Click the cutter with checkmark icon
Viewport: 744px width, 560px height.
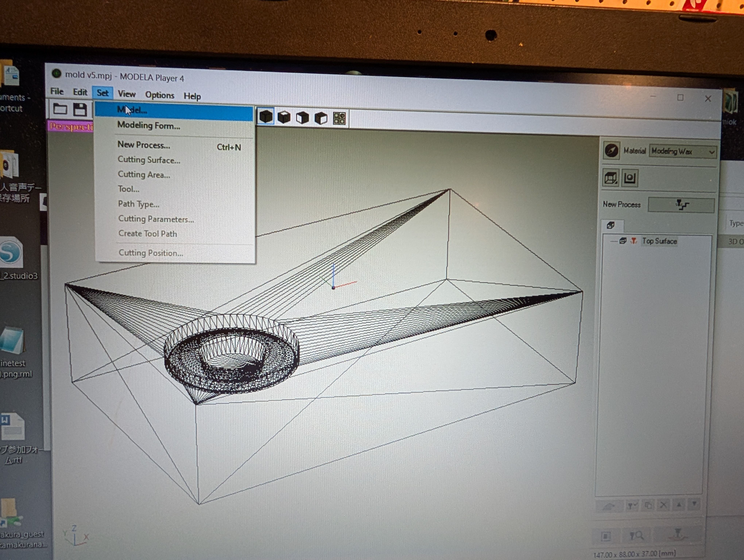tap(632, 505)
